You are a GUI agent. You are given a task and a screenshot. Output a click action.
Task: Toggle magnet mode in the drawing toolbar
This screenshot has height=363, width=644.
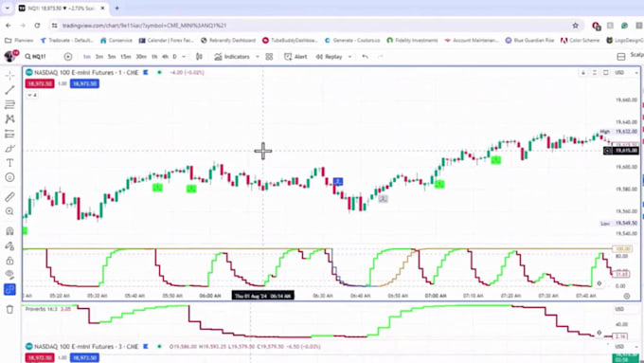[9, 231]
